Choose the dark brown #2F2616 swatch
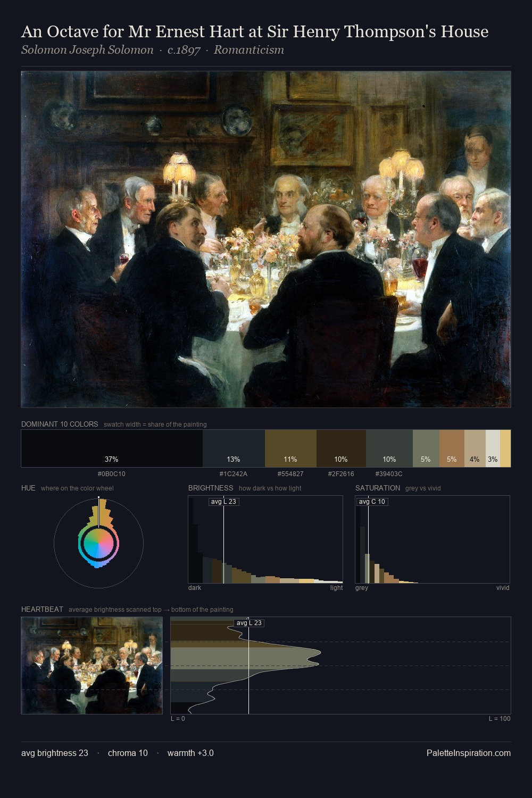The width and height of the screenshot is (532, 798). (x=341, y=448)
